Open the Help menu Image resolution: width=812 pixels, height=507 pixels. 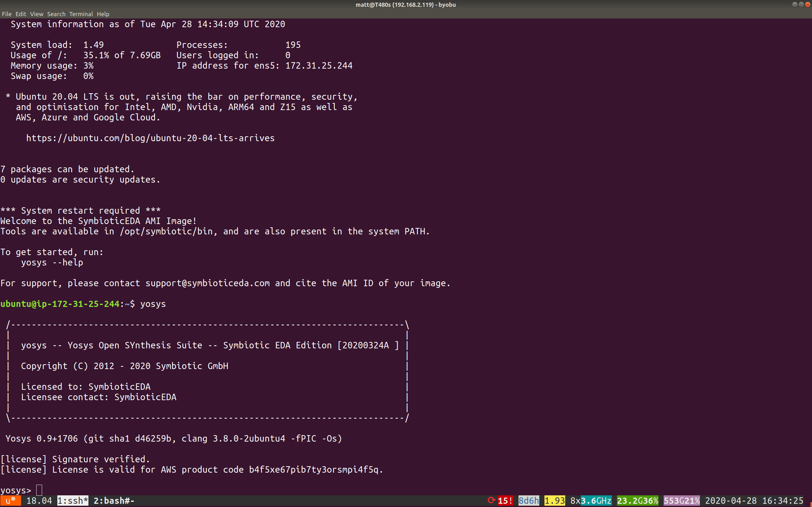pyautogui.click(x=103, y=14)
